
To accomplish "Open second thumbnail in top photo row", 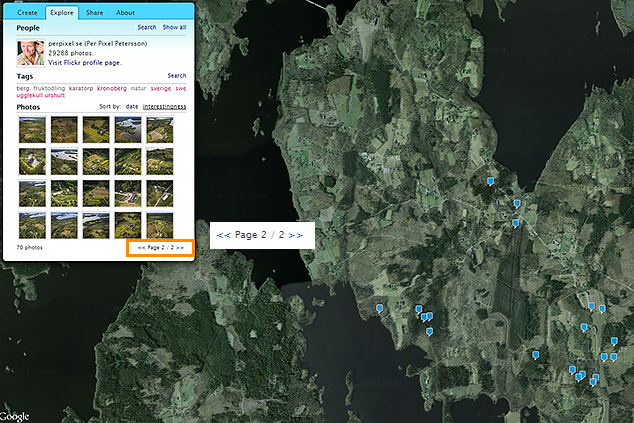I will [x=64, y=130].
